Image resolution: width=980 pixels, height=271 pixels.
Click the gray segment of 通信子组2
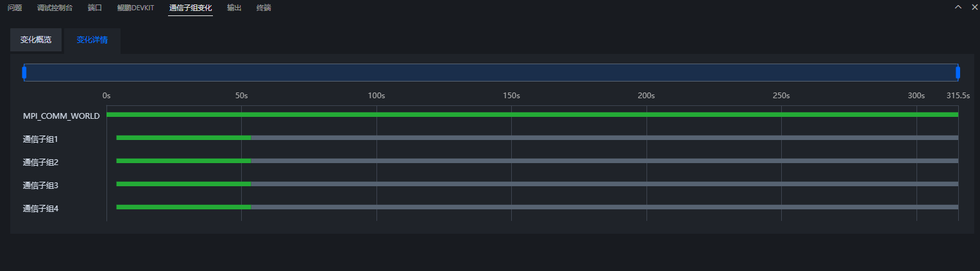click(x=604, y=161)
